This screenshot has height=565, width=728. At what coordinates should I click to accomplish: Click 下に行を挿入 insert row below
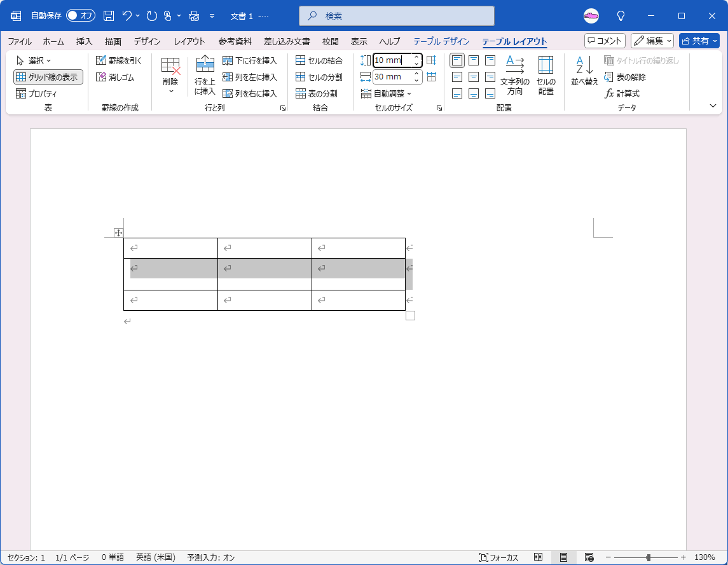250,60
